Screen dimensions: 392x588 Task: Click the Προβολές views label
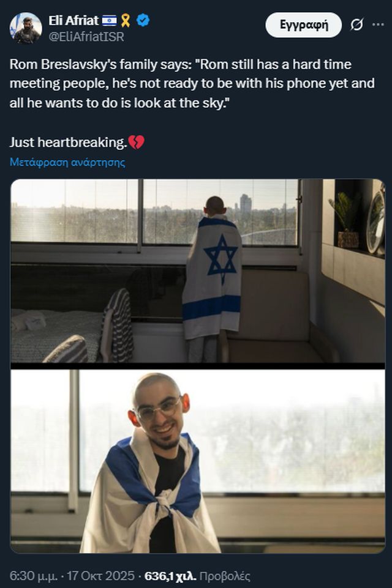coord(225,576)
